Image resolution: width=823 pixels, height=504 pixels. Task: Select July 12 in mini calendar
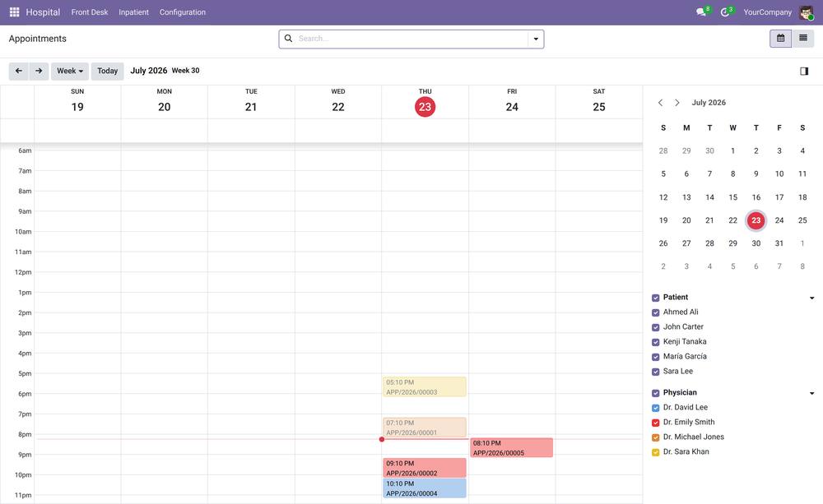663,197
